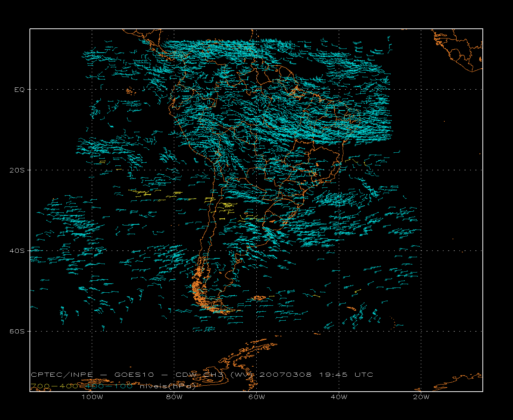Click the CDW CH3 caption text

tap(199, 374)
